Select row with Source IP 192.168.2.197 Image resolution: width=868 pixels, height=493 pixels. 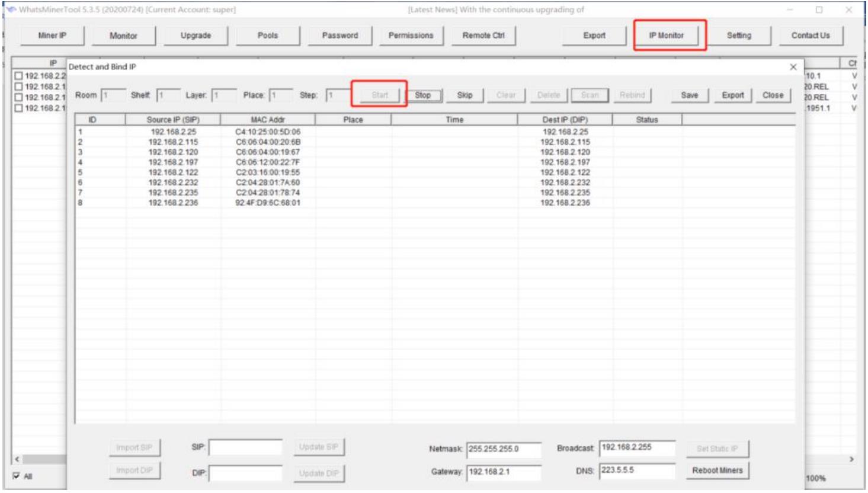[x=173, y=162]
